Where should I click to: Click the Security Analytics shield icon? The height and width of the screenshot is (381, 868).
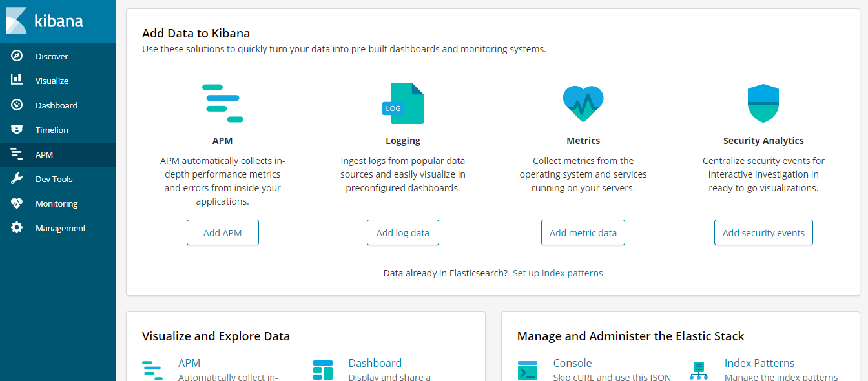point(763,103)
